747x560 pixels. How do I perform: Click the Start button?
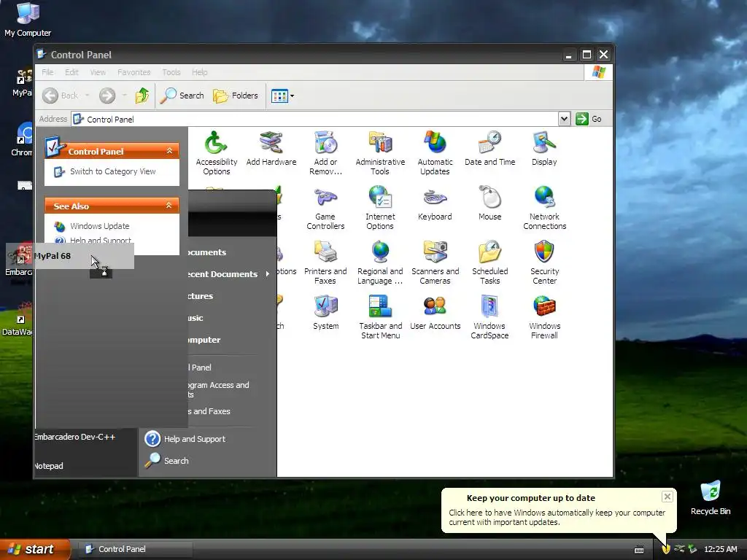tap(35, 549)
